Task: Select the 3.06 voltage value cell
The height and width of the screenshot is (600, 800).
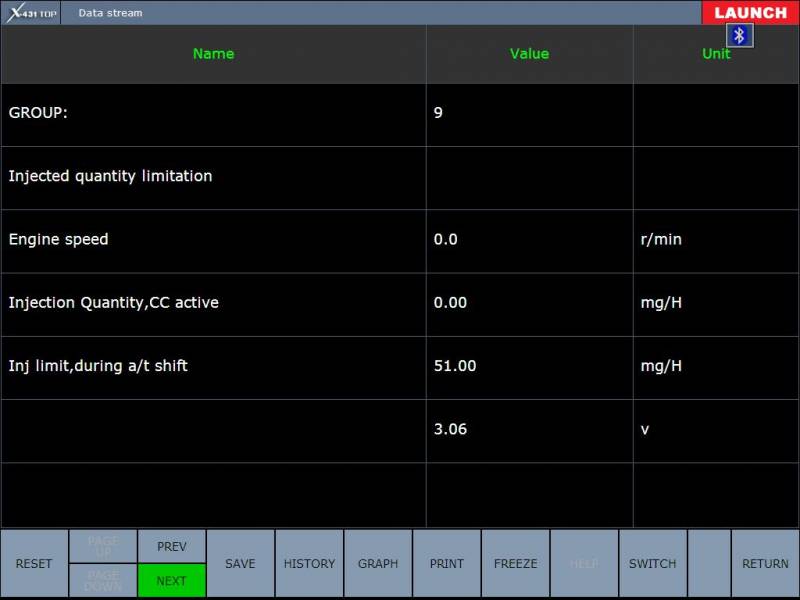Action: (x=529, y=430)
